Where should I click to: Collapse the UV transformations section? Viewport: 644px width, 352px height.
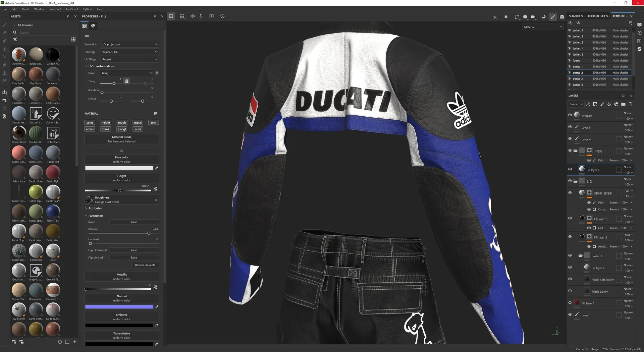[x=86, y=66]
